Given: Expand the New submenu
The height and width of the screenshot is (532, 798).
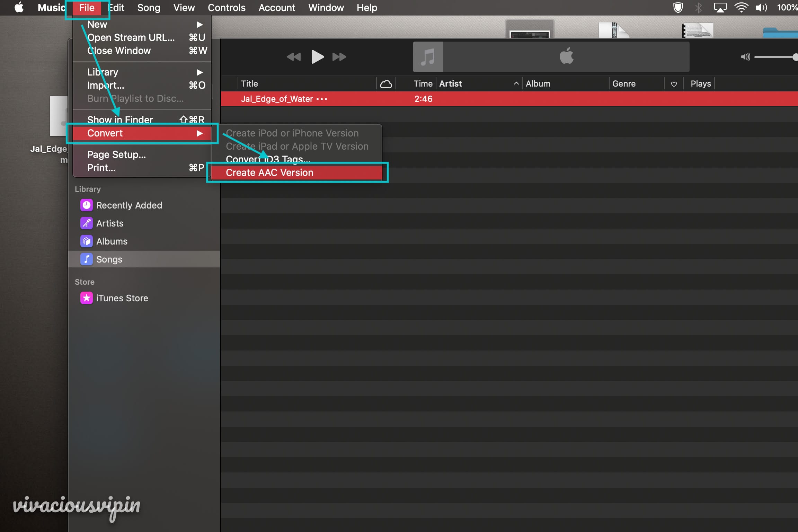Looking at the screenshot, I should 142,24.
